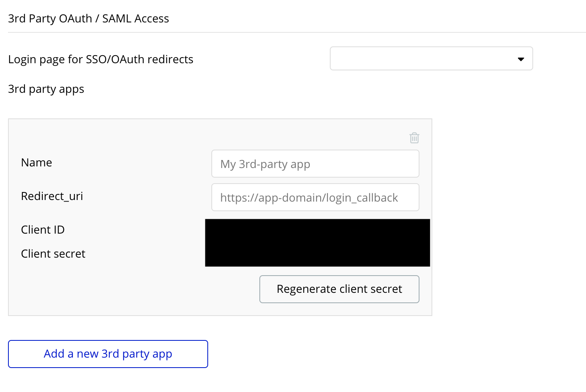This screenshot has height=392, width=586.
Task: Select the redacted Client secret value
Action: tap(317, 254)
